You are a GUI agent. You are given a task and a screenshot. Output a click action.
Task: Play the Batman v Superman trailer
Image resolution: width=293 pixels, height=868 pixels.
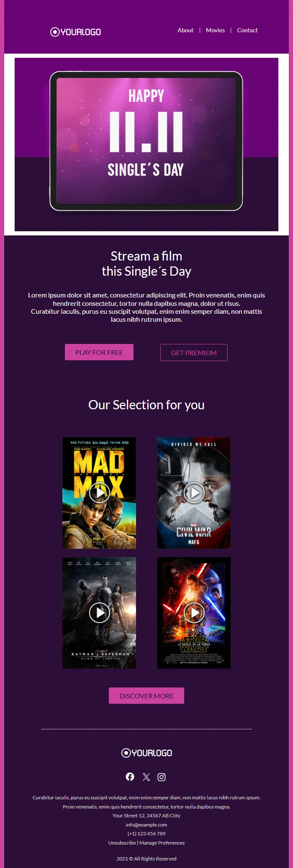[x=100, y=612]
